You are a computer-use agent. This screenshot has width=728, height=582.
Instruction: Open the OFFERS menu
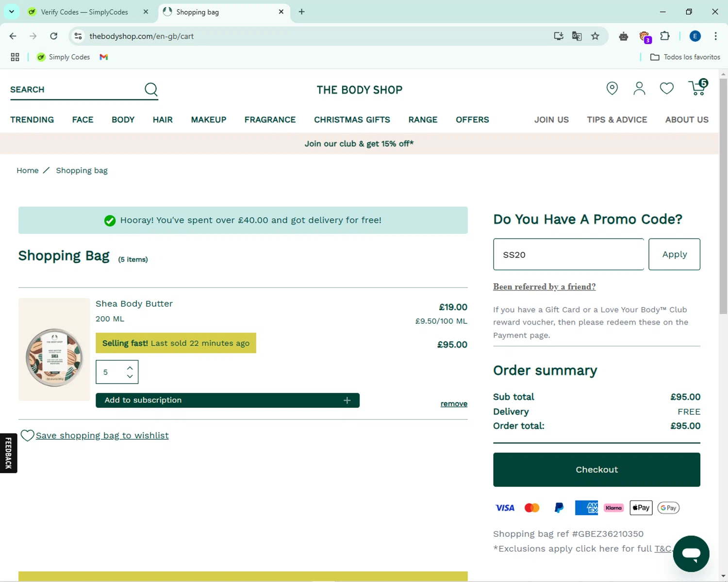pos(472,120)
